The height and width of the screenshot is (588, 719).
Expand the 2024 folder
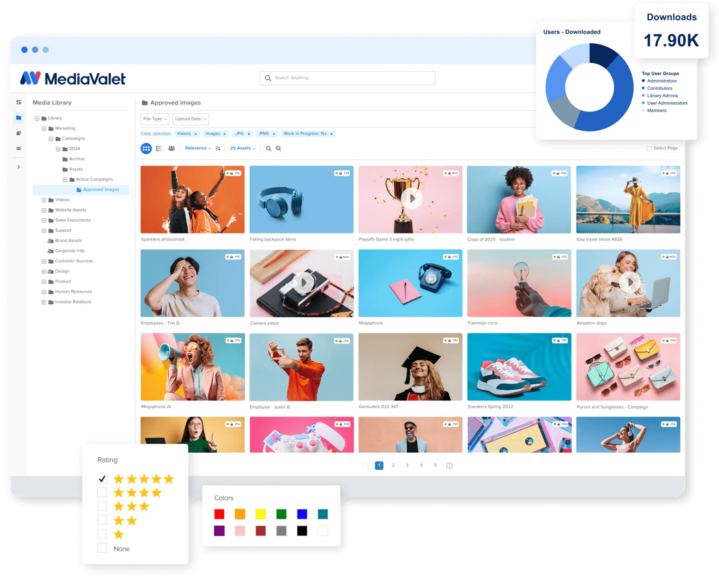click(x=58, y=149)
